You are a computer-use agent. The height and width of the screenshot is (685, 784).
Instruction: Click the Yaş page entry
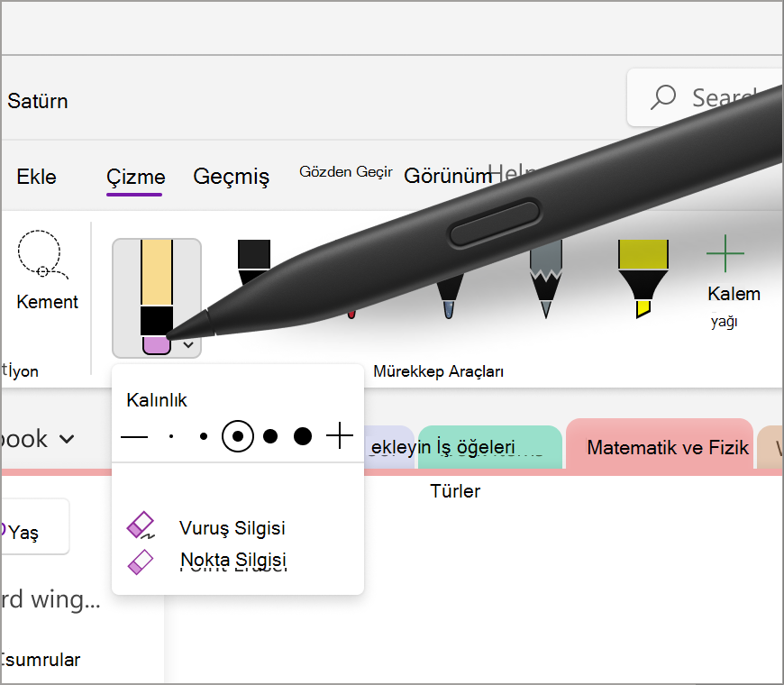34,526
